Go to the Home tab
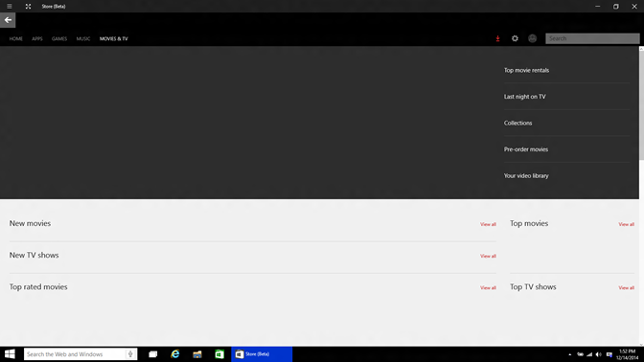Viewport: 644px width, 362px height. coord(16,38)
